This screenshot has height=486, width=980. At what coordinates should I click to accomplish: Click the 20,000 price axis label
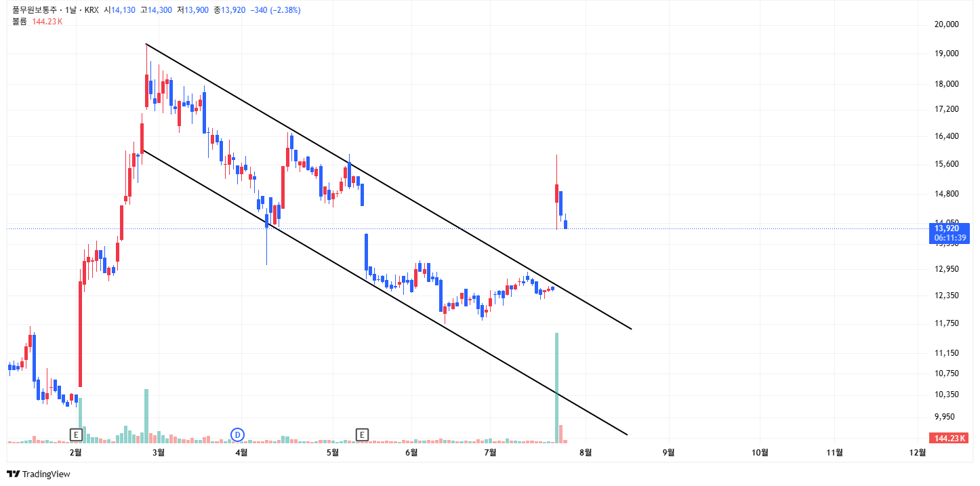946,24
